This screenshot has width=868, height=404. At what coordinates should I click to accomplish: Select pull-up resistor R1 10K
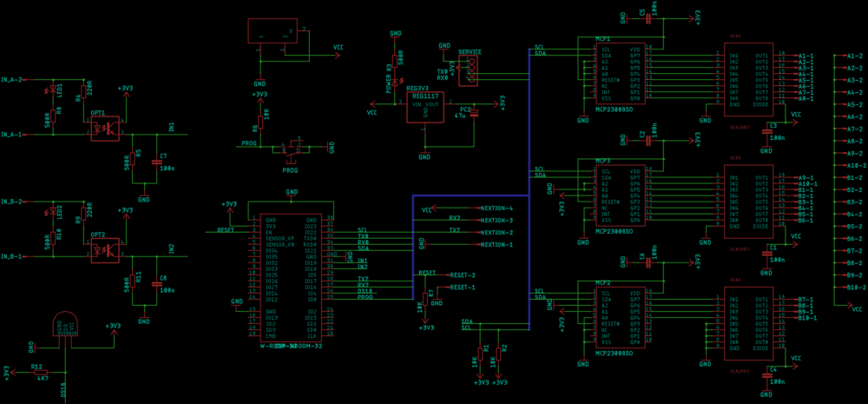tap(480, 354)
